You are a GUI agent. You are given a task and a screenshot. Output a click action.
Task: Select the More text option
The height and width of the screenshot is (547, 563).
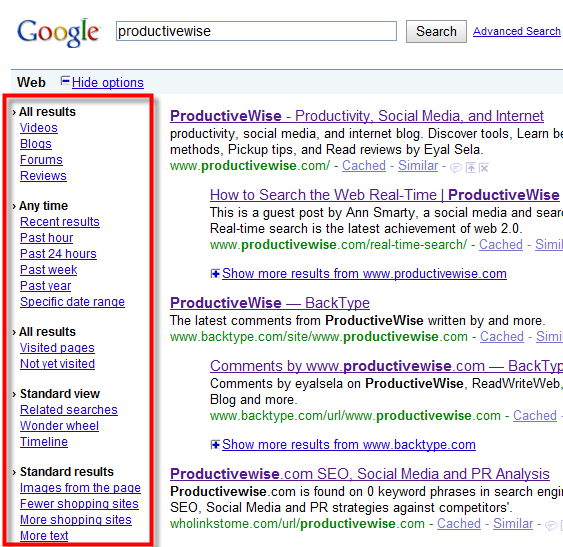click(x=44, y=536)
